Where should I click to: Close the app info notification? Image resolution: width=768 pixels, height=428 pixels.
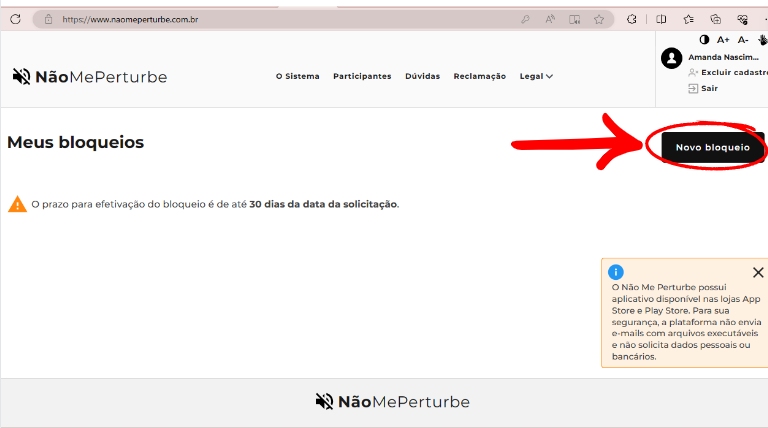click(x=758, y=272)
